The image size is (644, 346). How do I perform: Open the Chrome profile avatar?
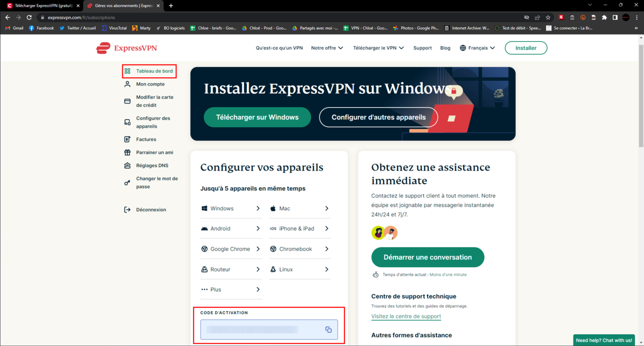[626, 17]
